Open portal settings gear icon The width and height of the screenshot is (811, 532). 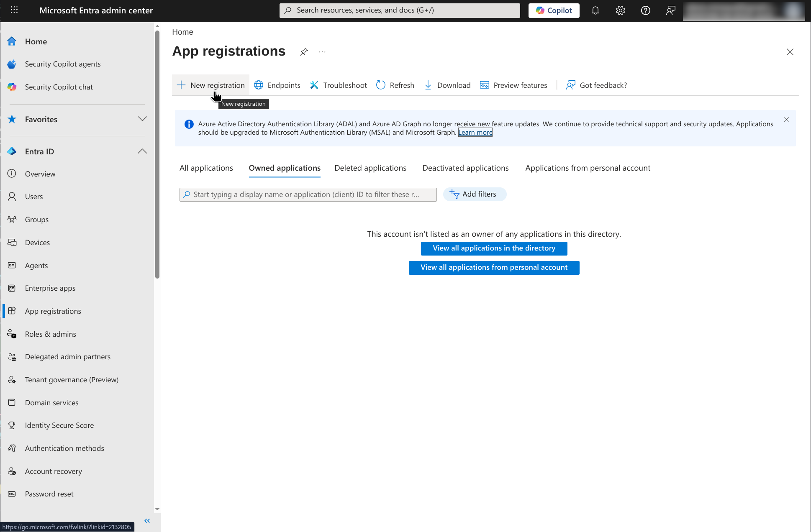coord(620,10)
